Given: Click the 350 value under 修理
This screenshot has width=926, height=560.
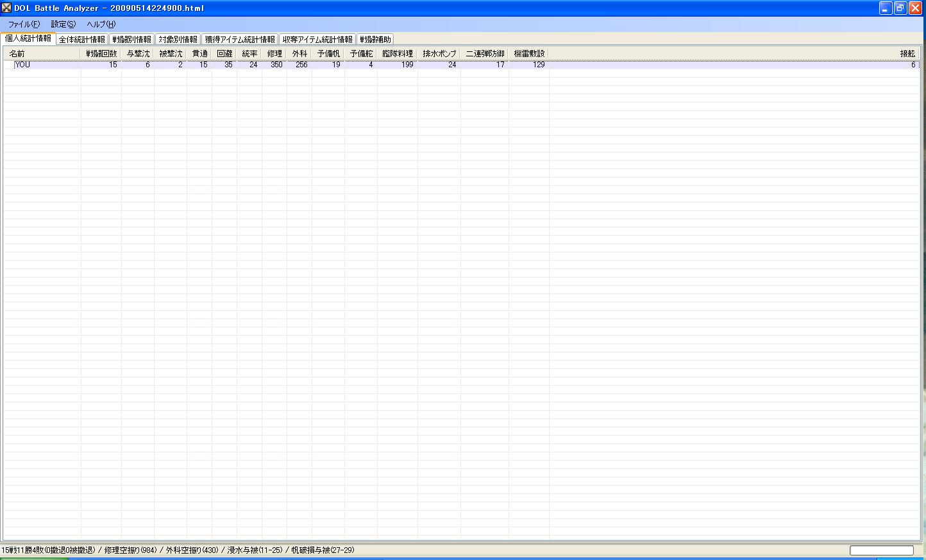Looking at the screenshot, I should (x=276, y=65).
